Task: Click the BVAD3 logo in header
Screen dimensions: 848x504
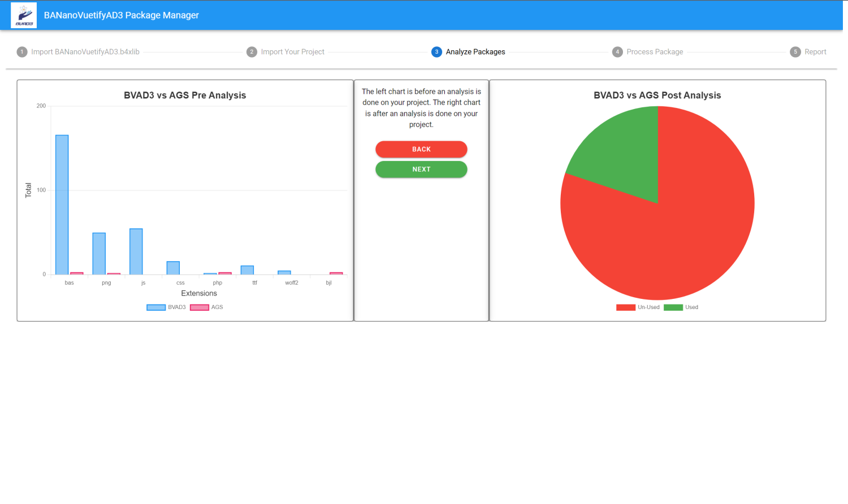Action: click(x=24, y=15)
